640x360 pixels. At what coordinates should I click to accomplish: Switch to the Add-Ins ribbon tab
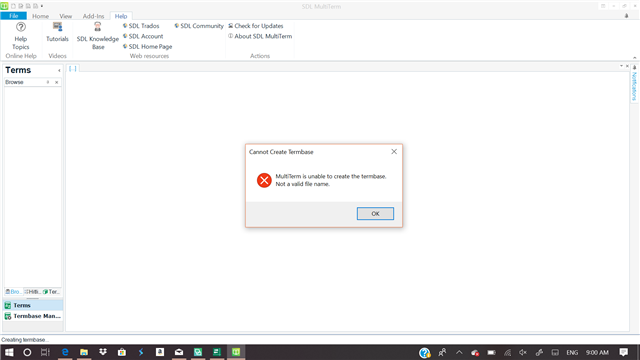(x=93, y=16)
